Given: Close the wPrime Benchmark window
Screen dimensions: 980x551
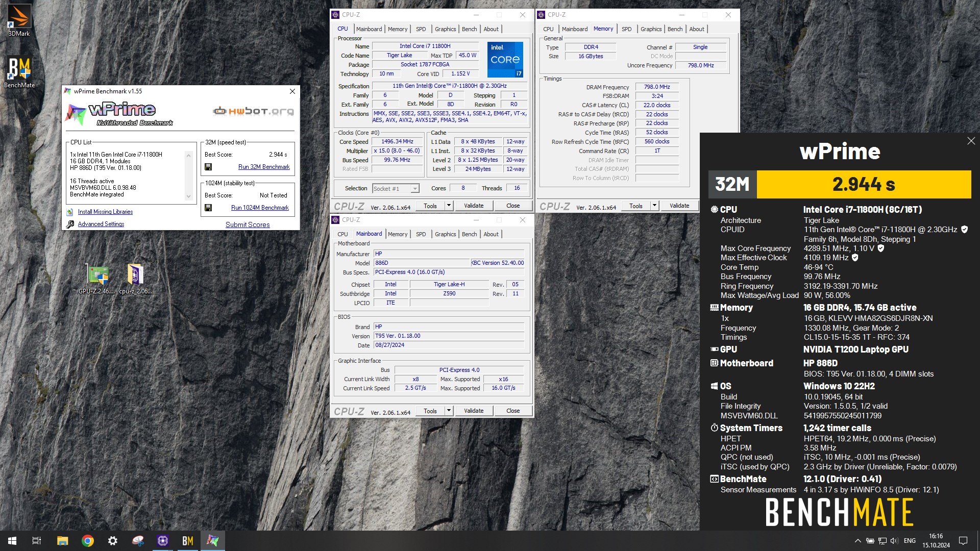Looking at the screenshot, I should point(292,91).
